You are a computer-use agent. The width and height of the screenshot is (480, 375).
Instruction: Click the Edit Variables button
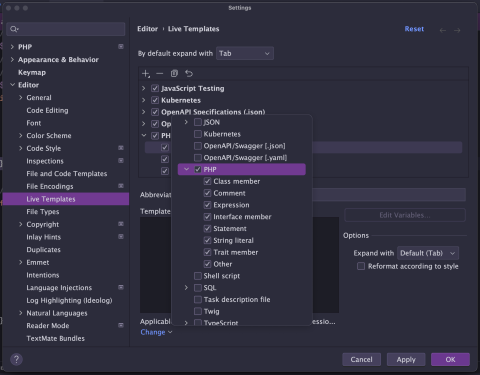click(x=405, y=215)
